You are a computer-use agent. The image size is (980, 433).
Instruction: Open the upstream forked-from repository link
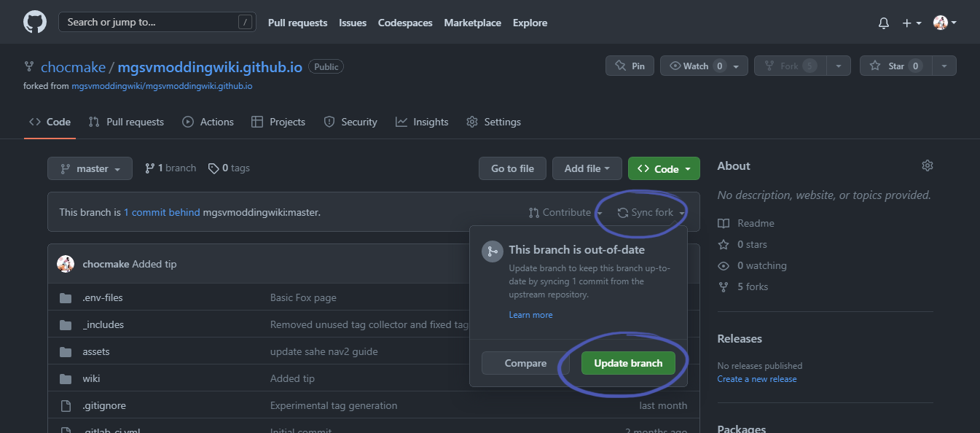[x=162, y=86]
